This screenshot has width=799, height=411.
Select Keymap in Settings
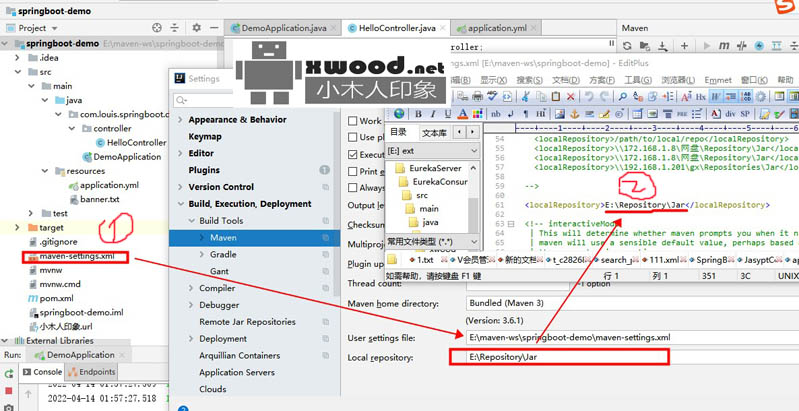point(205,136)
